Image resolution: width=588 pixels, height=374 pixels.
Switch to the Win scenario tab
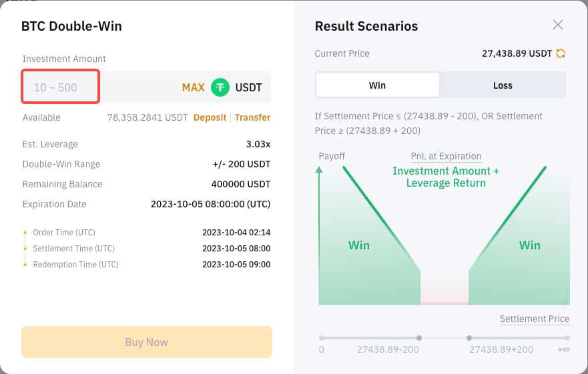pyautogui.click(x=377, y=85)
